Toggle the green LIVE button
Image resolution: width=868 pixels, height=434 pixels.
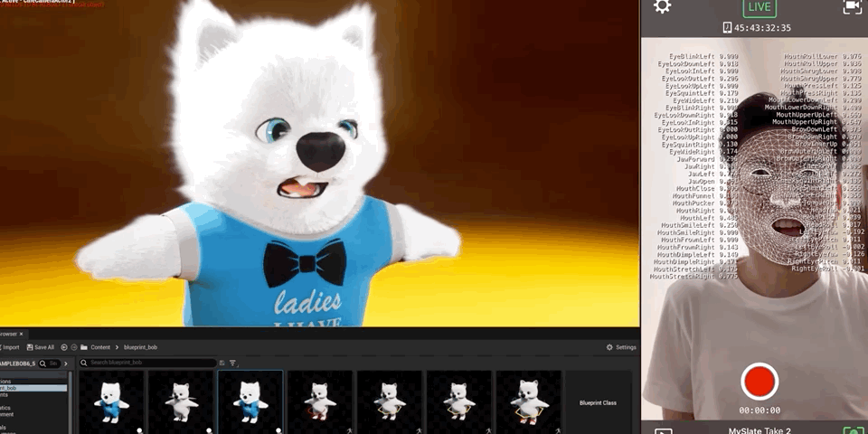click(759, 8)
